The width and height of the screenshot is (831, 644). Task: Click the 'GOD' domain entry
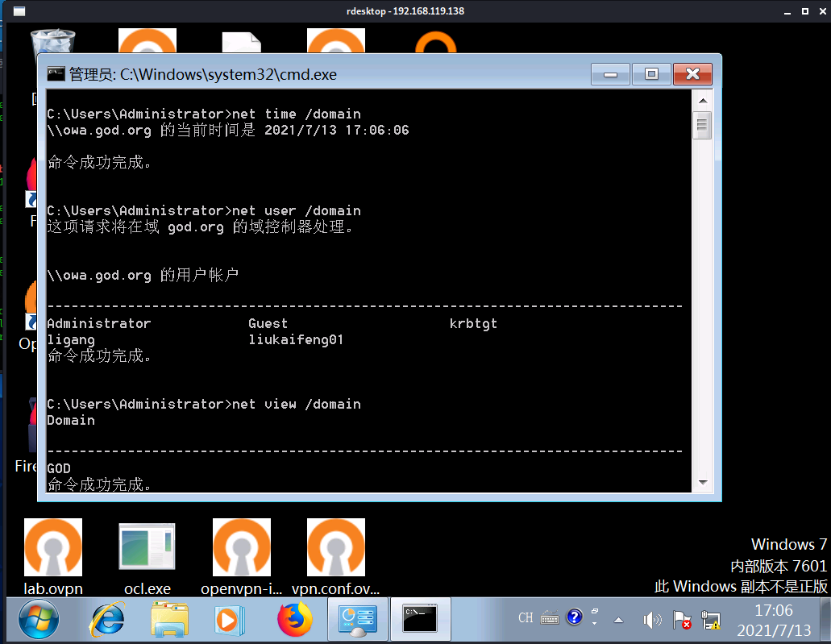tap(59, 468)
